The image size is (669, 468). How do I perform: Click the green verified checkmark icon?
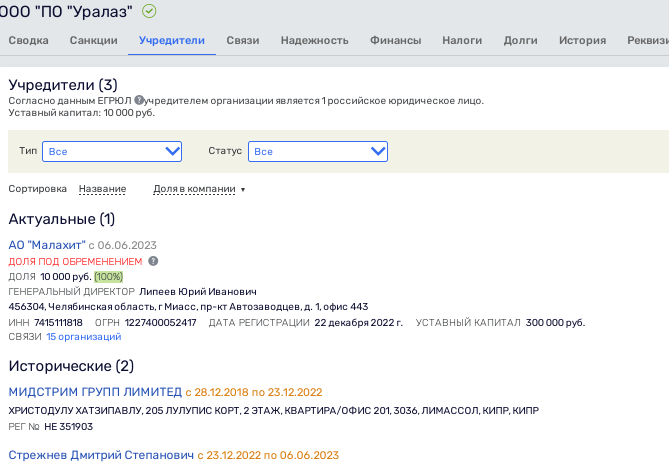(149, 11)
